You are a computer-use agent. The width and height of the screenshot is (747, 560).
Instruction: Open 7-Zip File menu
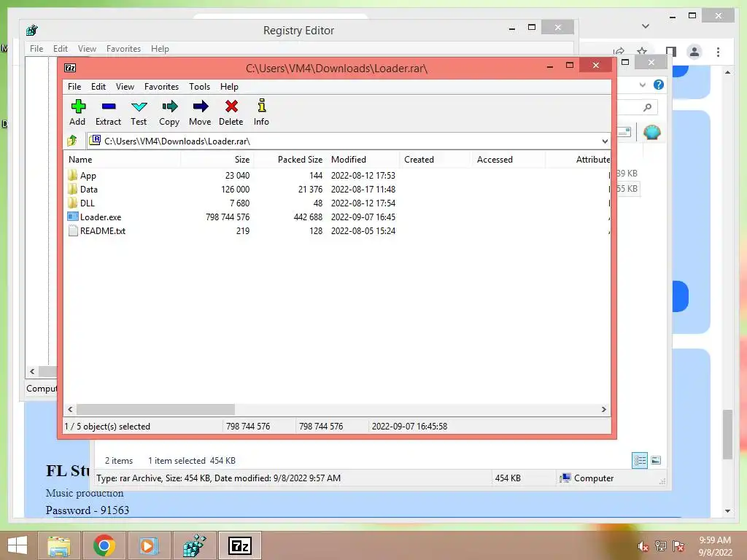74,87
